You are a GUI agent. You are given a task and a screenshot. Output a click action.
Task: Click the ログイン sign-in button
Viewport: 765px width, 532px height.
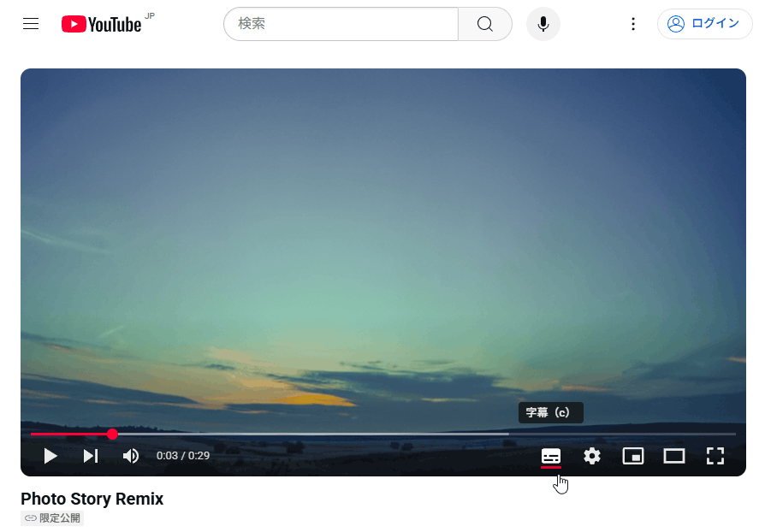[704, 24]
